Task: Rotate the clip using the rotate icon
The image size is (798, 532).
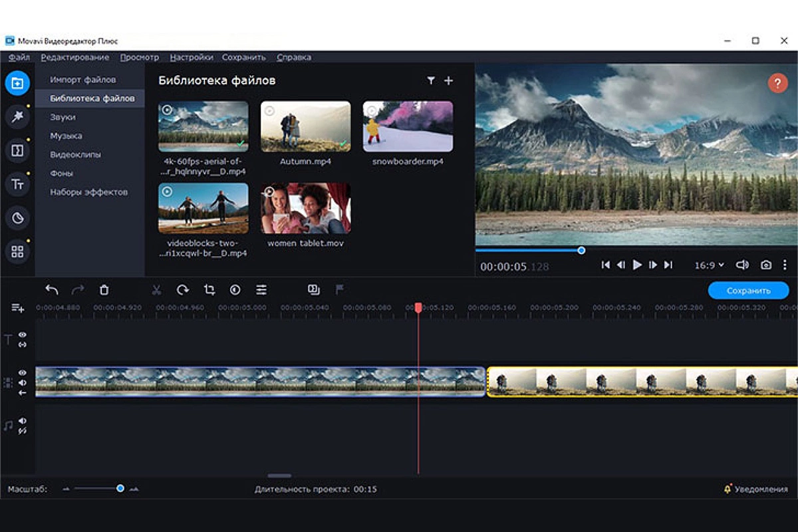Action: tap(181, 290)
